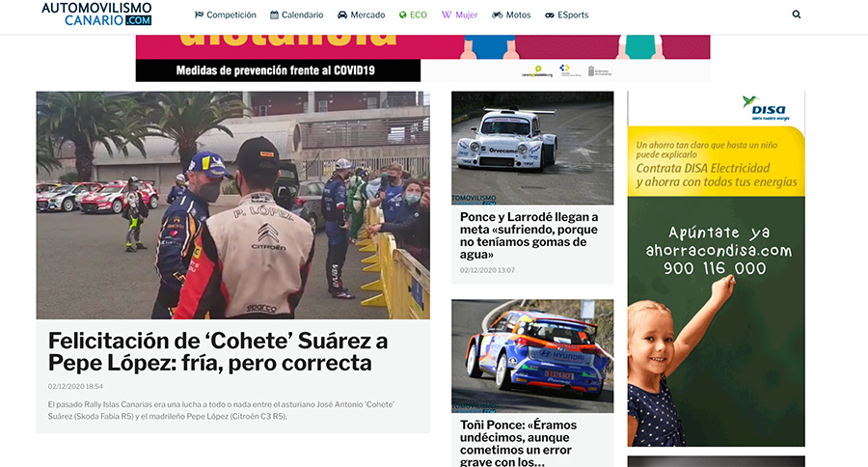Click 'ahorracondisa.com' text in the ad

tap(719, 251)
